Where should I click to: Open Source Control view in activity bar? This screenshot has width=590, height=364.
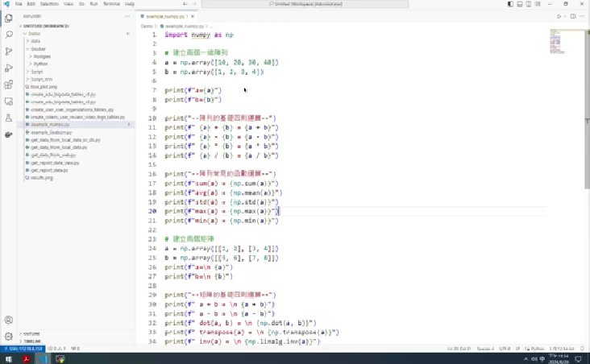[9, 52]
